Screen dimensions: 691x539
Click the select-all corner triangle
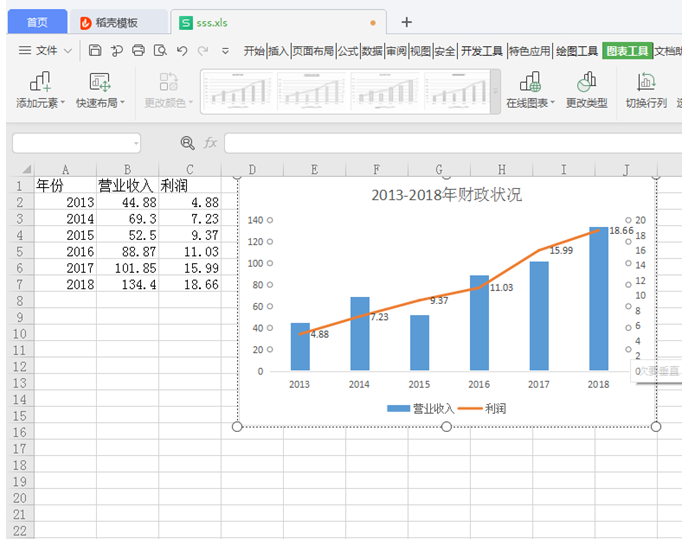coord(26,169)
